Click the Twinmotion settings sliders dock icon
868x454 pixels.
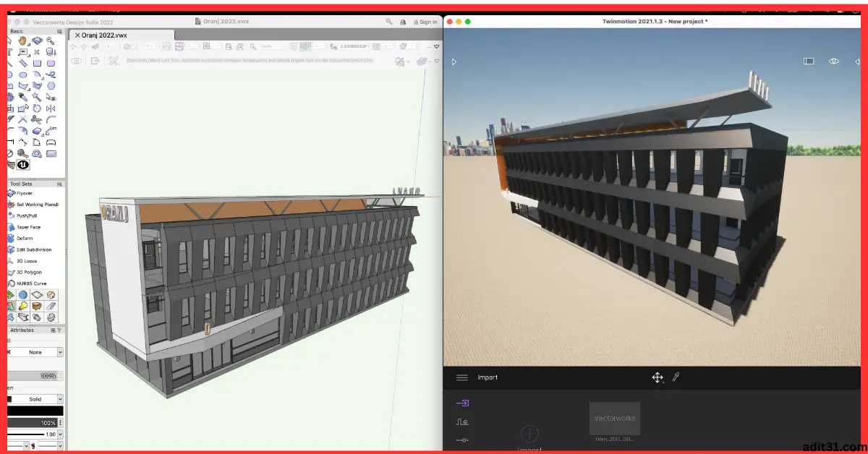(x=463, y=440)
